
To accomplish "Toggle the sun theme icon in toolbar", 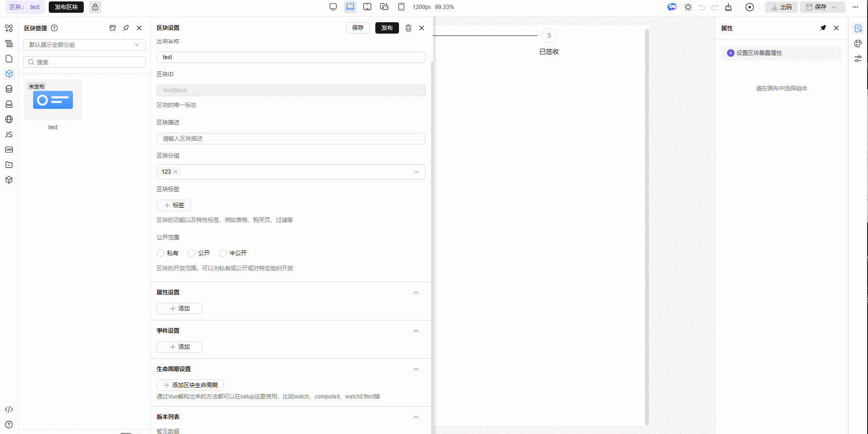I will click(688, 7).
